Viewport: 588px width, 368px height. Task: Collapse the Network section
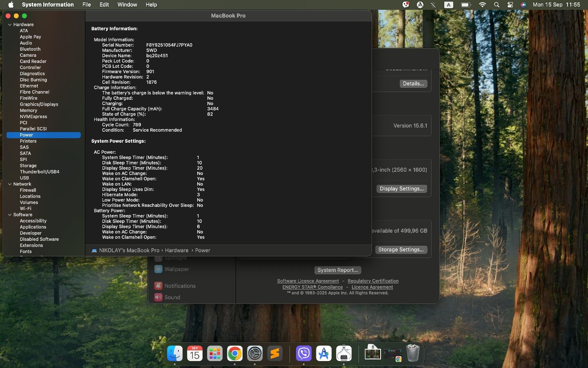(10, 184)
